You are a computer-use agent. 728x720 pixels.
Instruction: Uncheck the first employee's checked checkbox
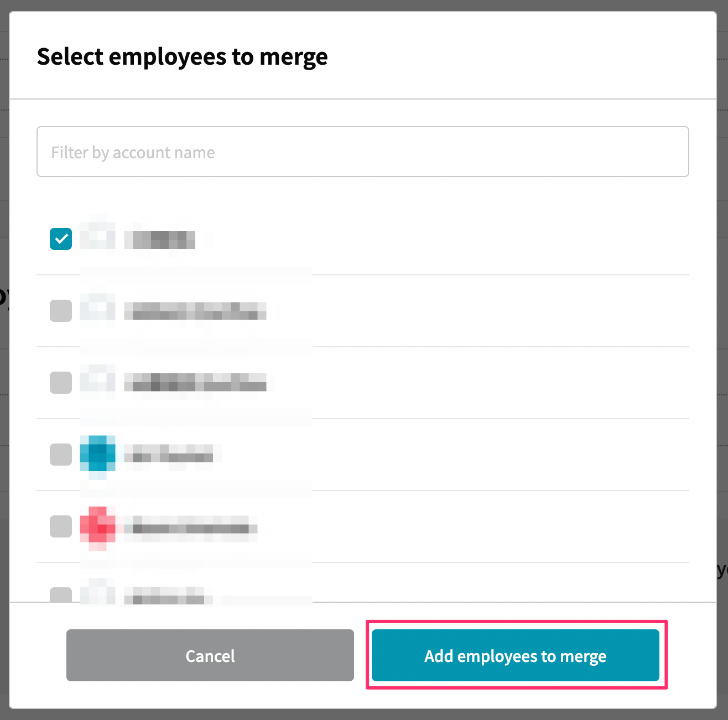tap(61, 239)
